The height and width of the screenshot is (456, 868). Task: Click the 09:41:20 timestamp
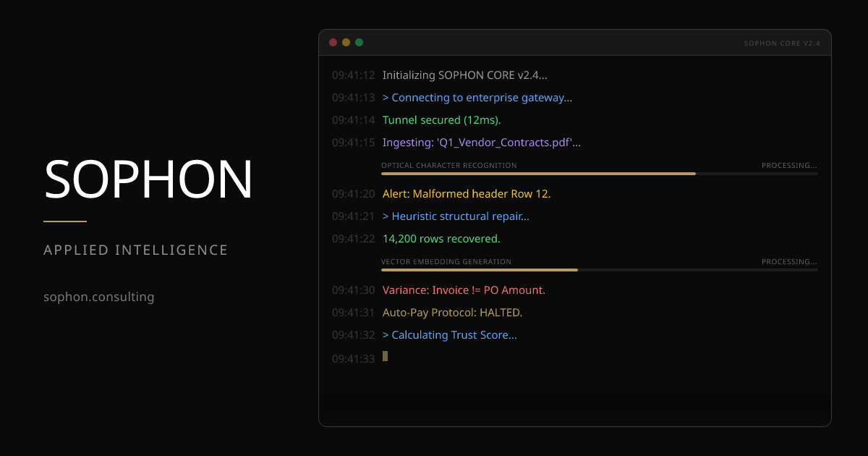click(x=354, y=194)
